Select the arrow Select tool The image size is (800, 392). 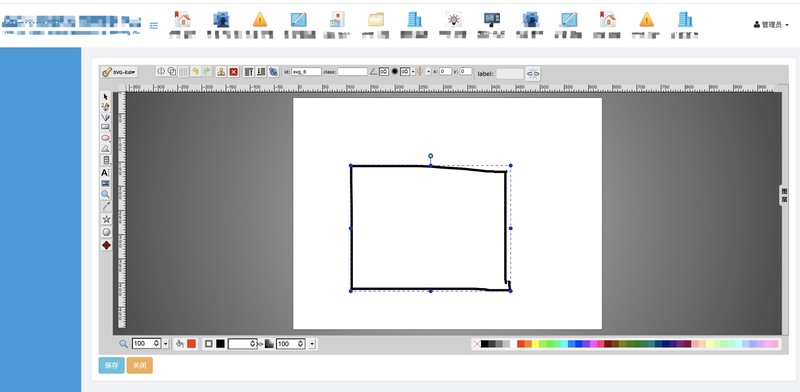click(x=106, y=96)
